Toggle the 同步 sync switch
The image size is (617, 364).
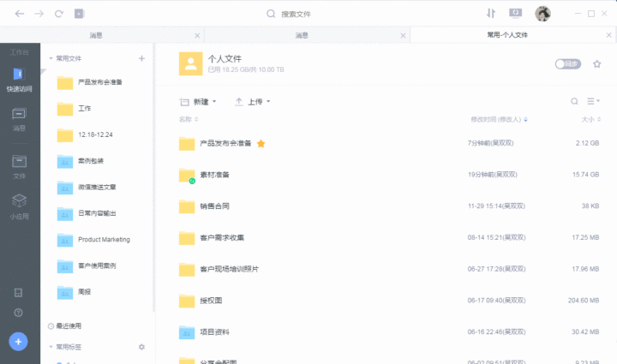click(568, 64)
